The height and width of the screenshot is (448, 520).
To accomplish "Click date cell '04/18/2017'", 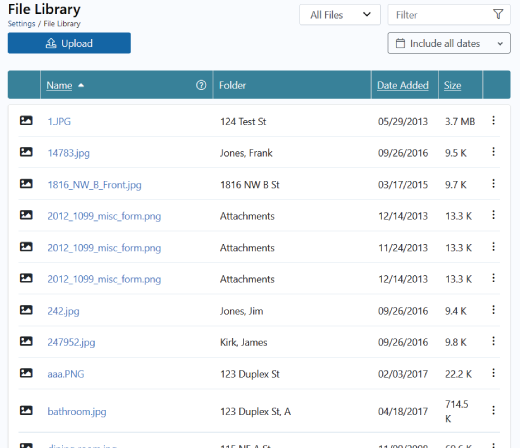I will pyautogui.click(x=403, y=412).
